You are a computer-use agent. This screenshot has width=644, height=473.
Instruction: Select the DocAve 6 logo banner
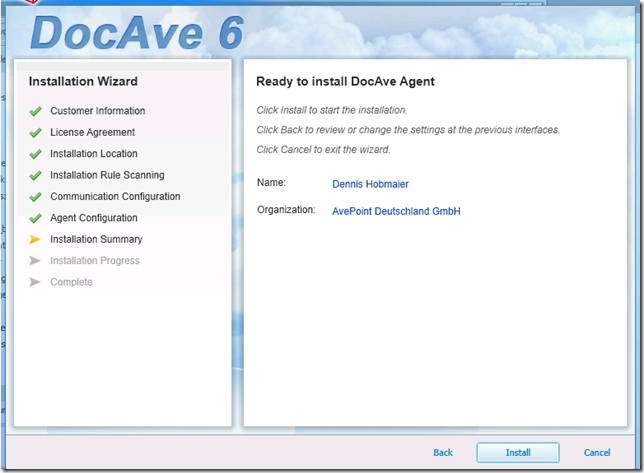click(137, 33)
